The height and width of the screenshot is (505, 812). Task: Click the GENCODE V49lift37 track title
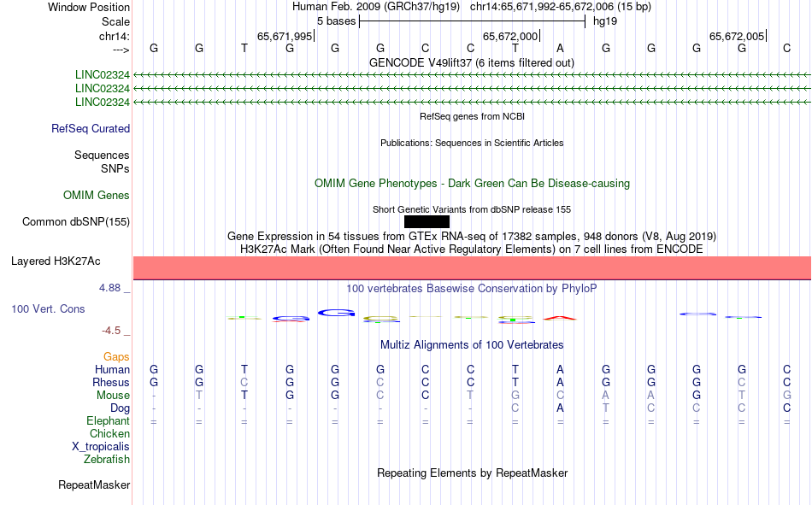point(471,63)
